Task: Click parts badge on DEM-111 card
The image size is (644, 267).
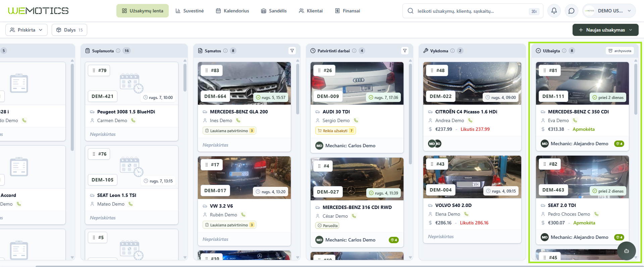Action: (x=619, y=144)
